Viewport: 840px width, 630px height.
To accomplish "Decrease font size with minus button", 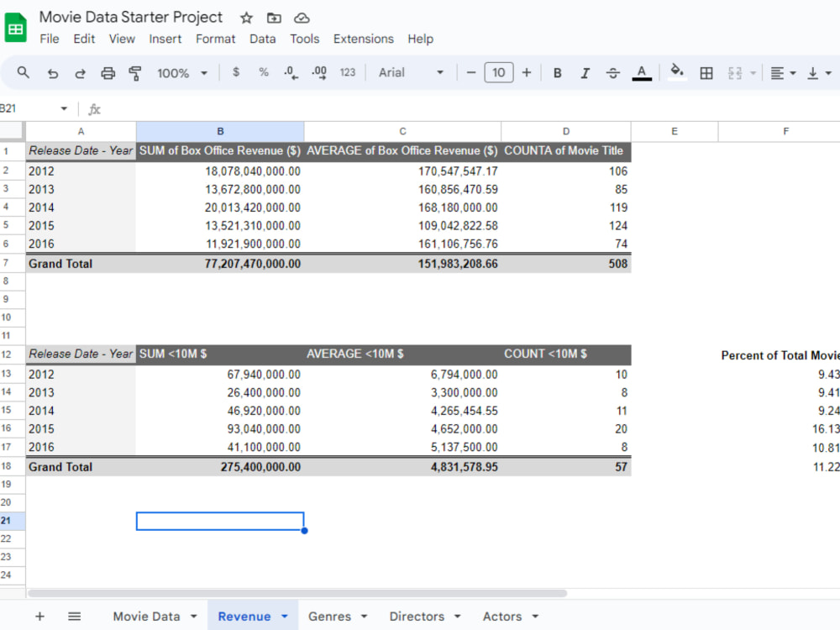I will (x=471, y=72).
